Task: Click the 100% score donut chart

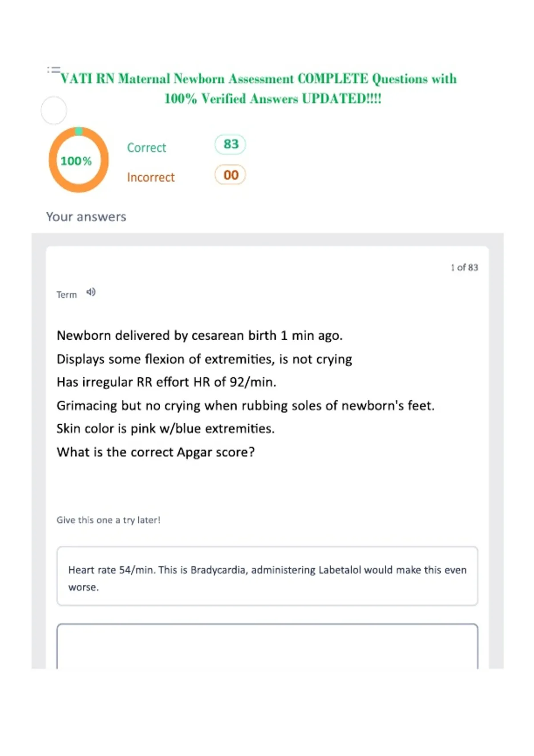Action: (x=79, y=160)
